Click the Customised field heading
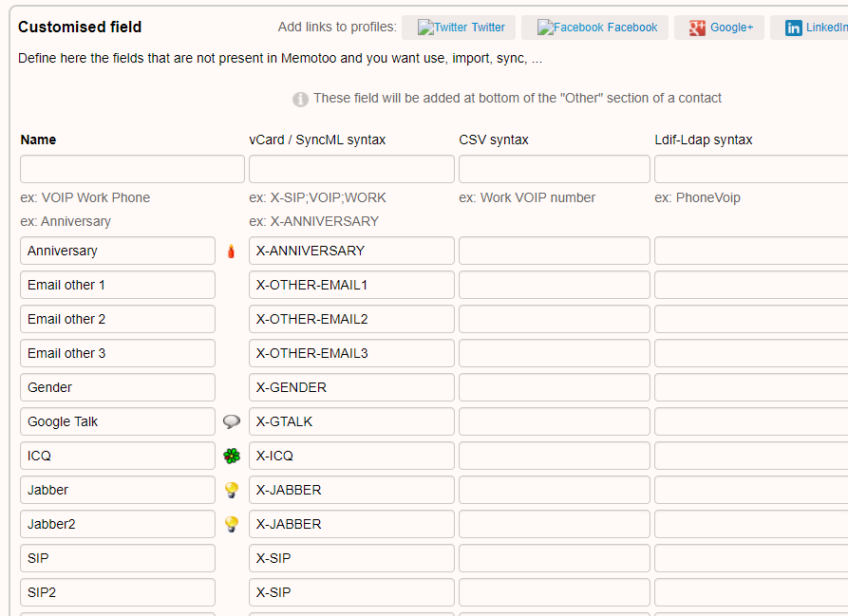Image resolution: width=848 pixels, height=616 pixels. [x=80, y=27]
